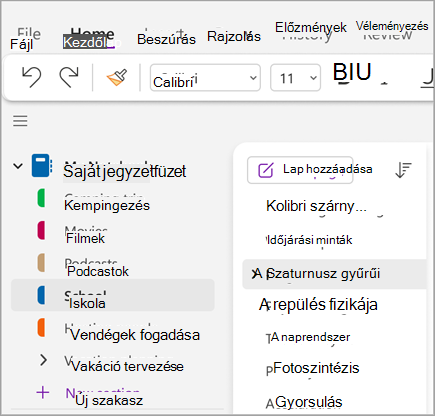Image resolution: width=435 pixels, height=416 pixels.
Task: Toggle the hamburger navigation menu icon
Action: click(20, 121)
